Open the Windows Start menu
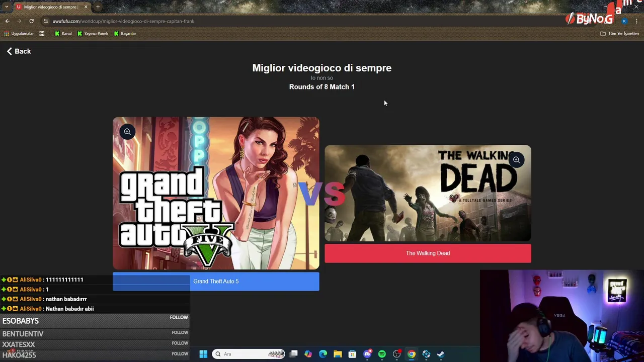Viewport: 644px width, 362px height. pyautogui.click(x=203, y=354)
